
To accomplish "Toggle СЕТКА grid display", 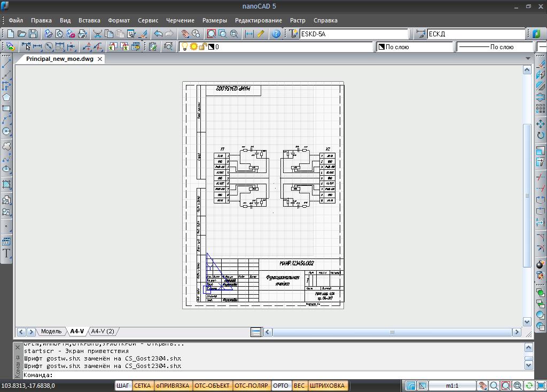I will 142,386.
